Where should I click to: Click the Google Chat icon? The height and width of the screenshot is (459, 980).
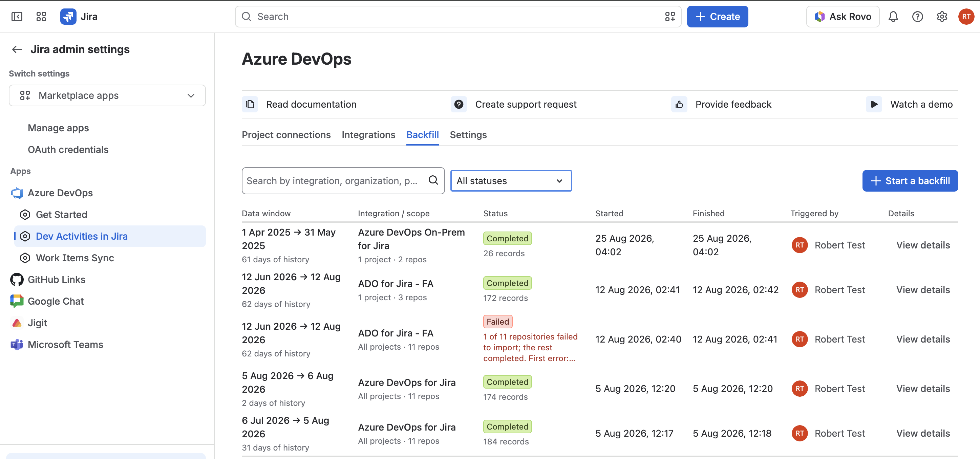pos(17,302)
